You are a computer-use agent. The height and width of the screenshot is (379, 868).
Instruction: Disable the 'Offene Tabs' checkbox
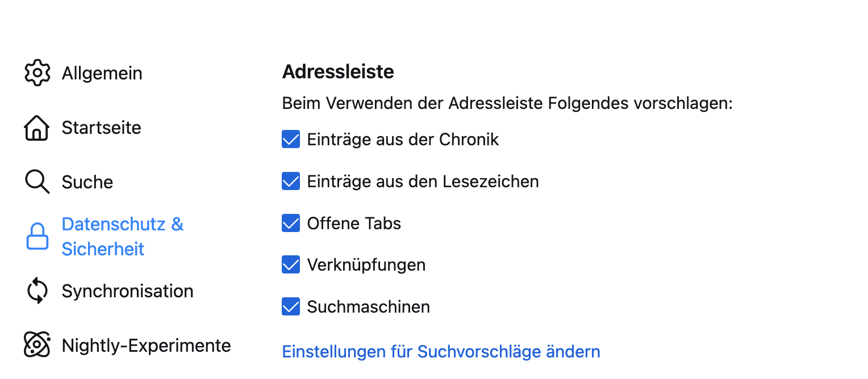(291, 224)
